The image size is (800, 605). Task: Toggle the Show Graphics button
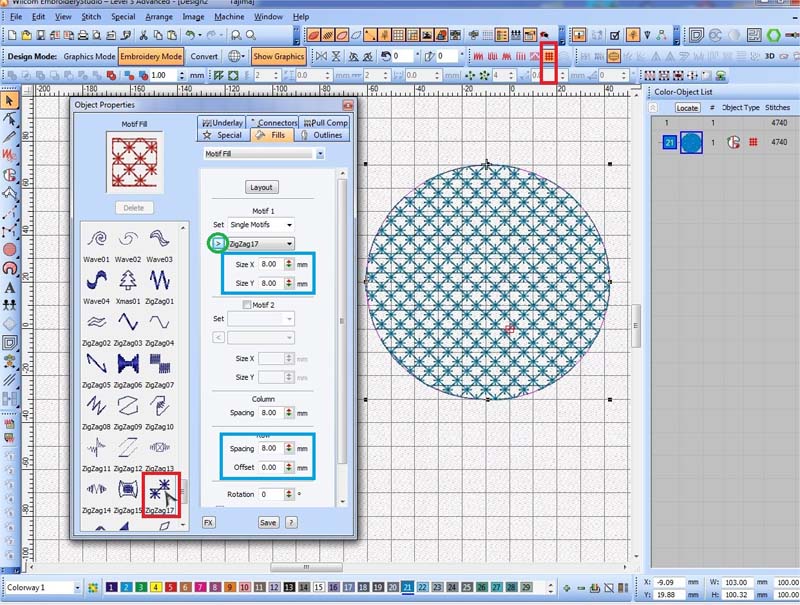[x=278, y=57]
